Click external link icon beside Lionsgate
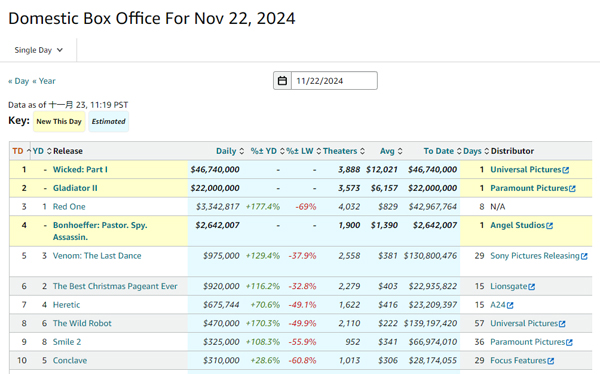 pos(532,287)
